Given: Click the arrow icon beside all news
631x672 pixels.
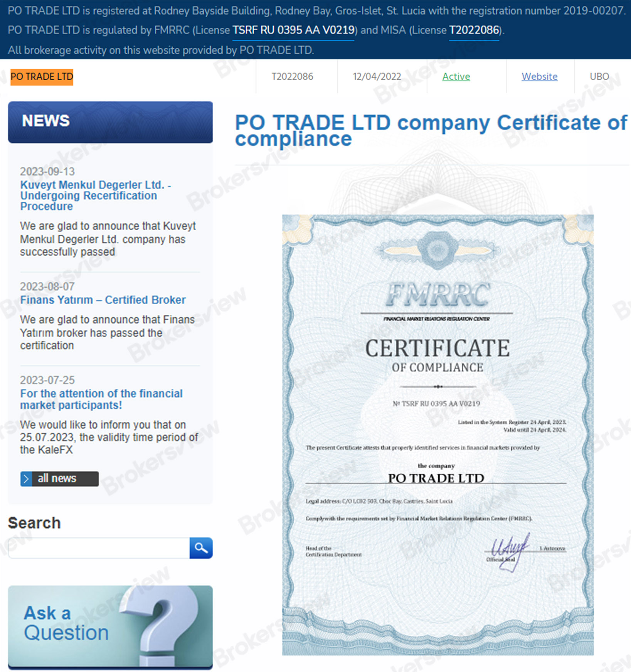Looking at the screenshot, I should (26, 478).
